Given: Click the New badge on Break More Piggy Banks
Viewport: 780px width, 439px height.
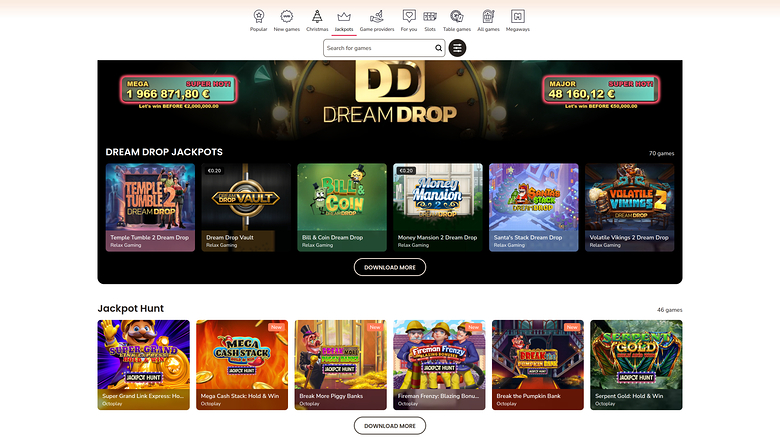Looking at the screenshot, I should (375, 327).
